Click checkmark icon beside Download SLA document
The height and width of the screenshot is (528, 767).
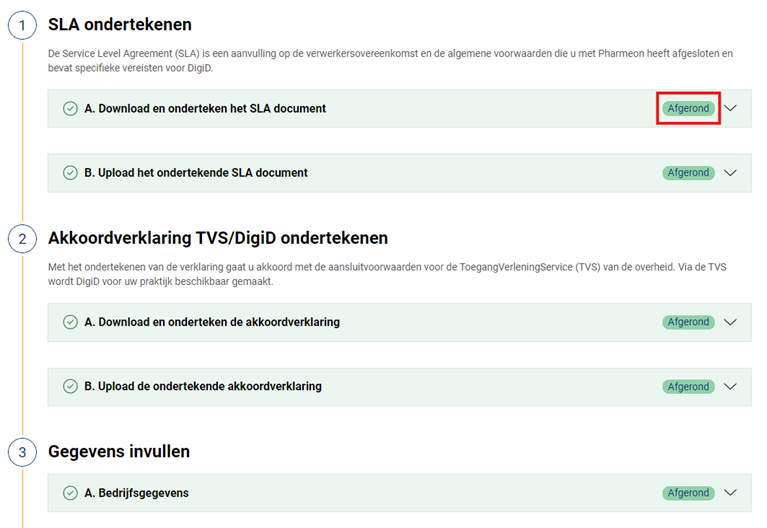click(70, 109)
